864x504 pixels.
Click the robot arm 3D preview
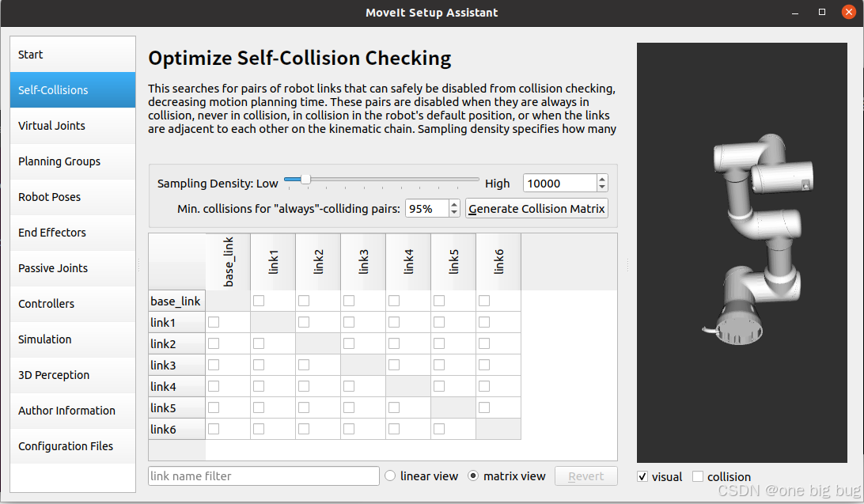click(741, 253)
